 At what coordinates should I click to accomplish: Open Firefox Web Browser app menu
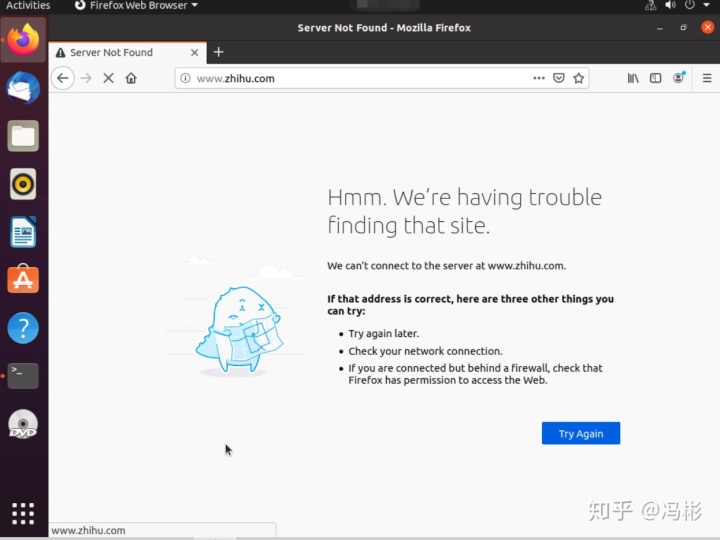tap(136, 6)
